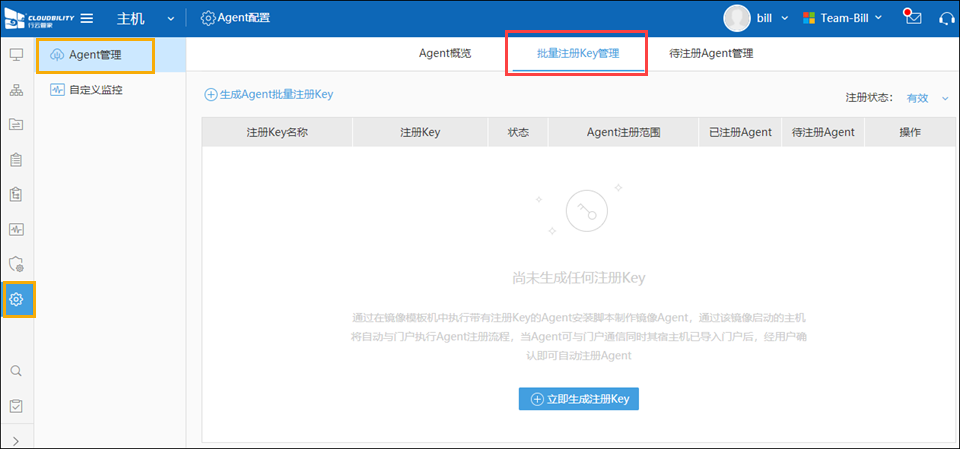Click the 注册Key名称 column header

(x=277, y=132)
